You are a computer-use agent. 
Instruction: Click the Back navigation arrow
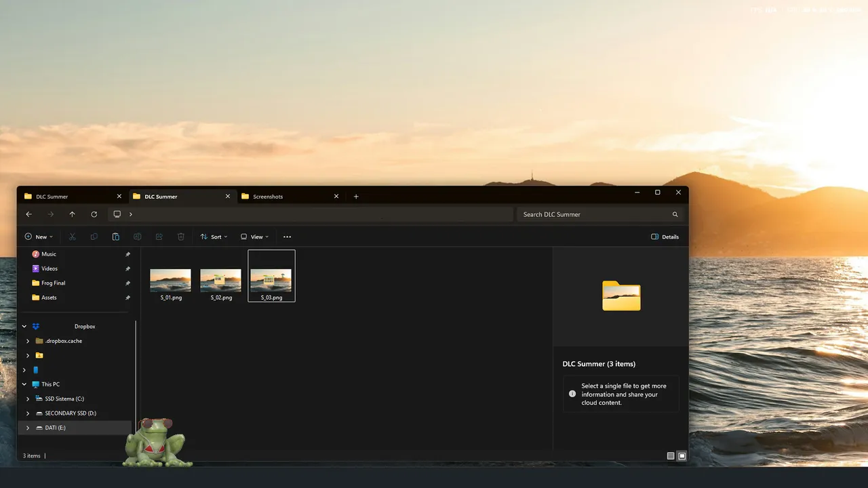[x=28, y=214]
